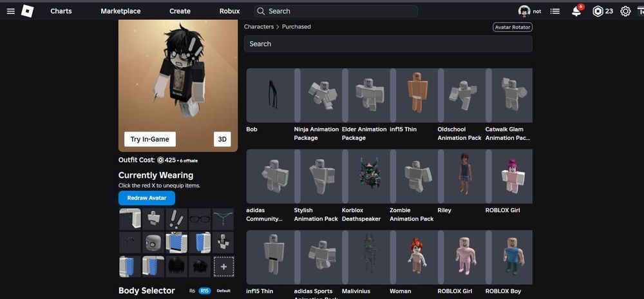Open the notifications bell
644x299 pixels.
pos(576,11)
